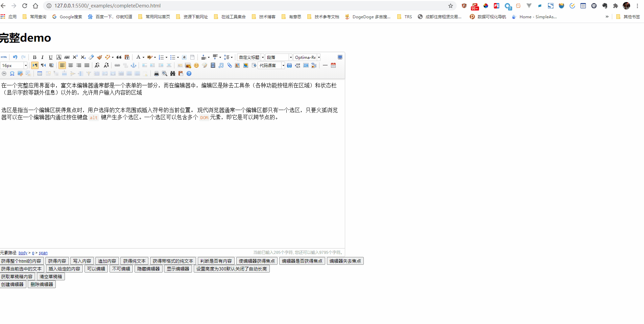Undo the last edit
This screenshot has height=324, width=644.
[x=15, y=57]
